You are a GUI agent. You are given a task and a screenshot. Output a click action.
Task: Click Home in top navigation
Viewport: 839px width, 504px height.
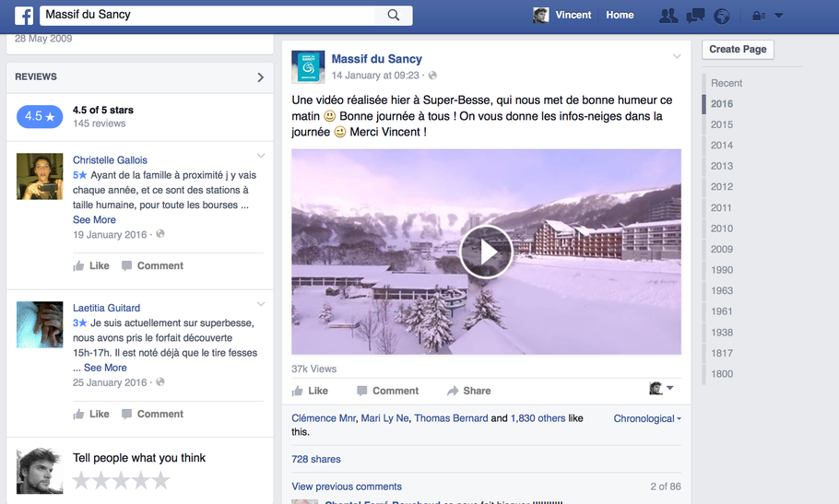pyautogui.click(x=620, y=15)
